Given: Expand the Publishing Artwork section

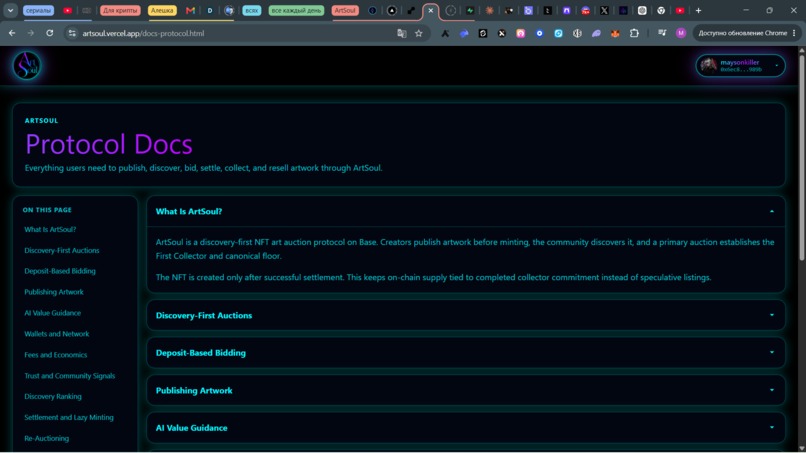Looking at the screenshot, I should (466, 390).
